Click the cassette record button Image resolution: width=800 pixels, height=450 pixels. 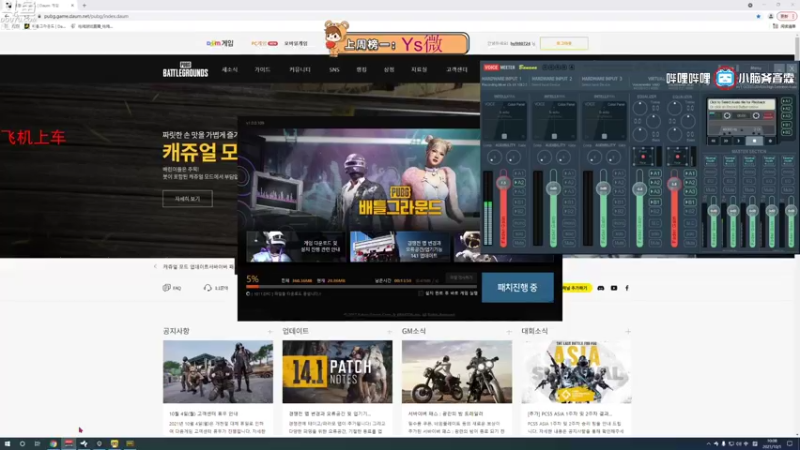click(x=770, y=141)
